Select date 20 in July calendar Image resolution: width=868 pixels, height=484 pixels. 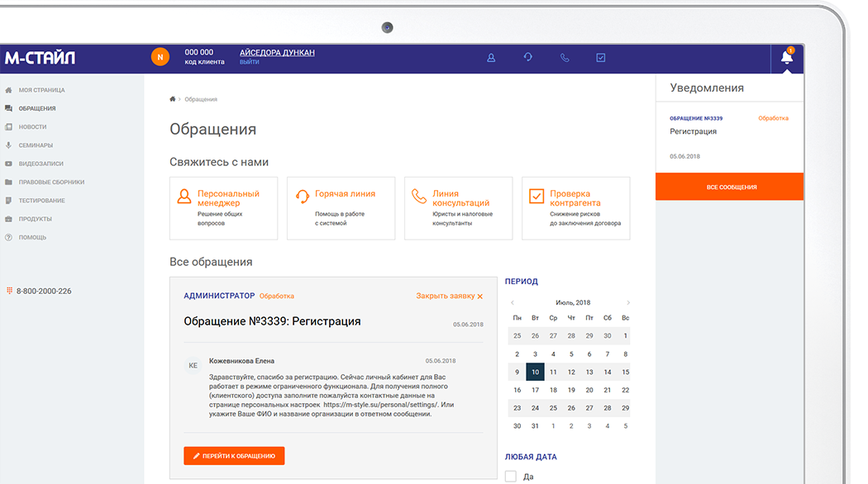coord(589,390)
